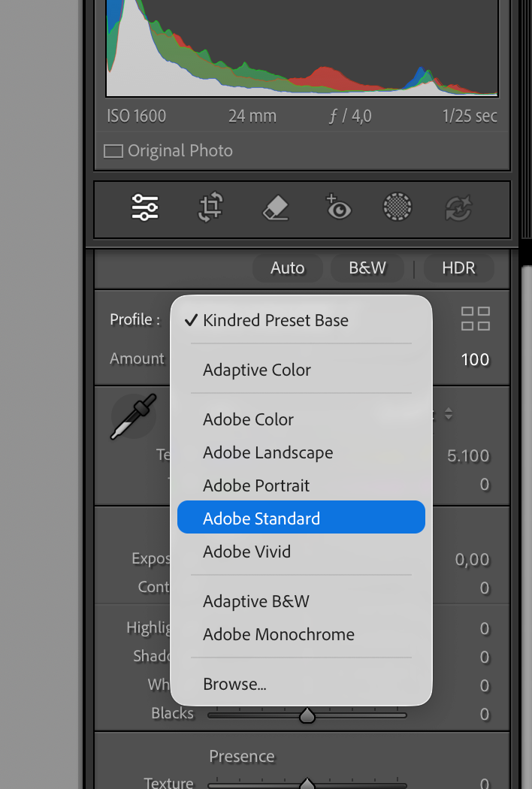This screenshot has width=532, height=789.
Task: Choose Adobe Vivid profile
Action: pos(301,552)
